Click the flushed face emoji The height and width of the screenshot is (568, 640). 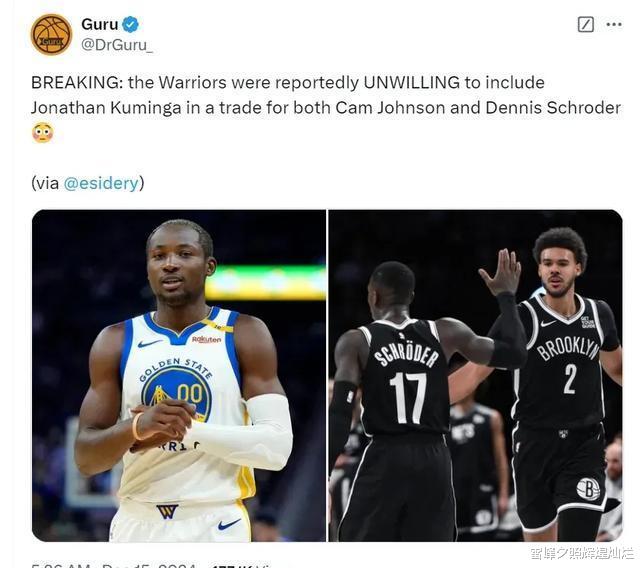[42, 133]
